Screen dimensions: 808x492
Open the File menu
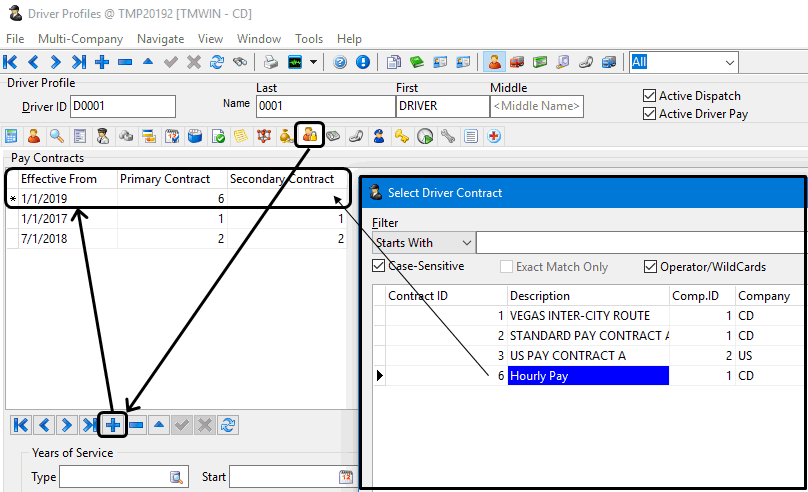coord(15,39)
